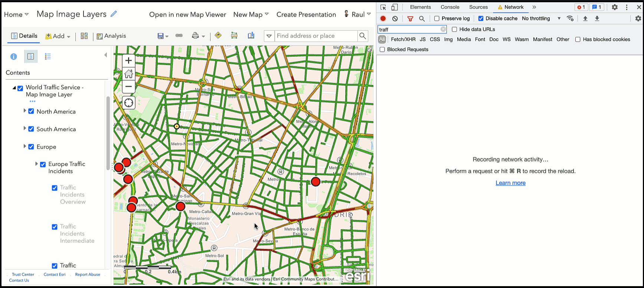Open the Home dropdown menu
644x288 pixels.
[16, 14]
